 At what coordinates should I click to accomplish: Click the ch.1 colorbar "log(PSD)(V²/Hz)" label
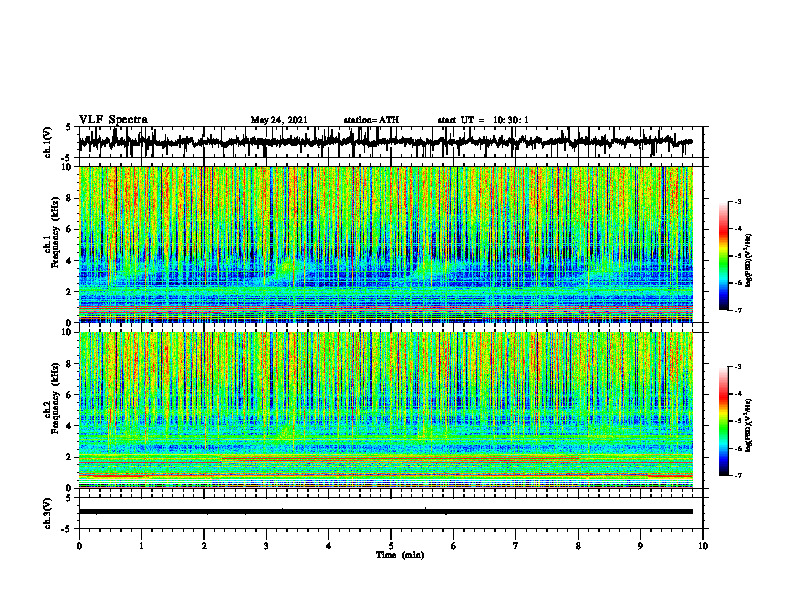pos(749,260)
